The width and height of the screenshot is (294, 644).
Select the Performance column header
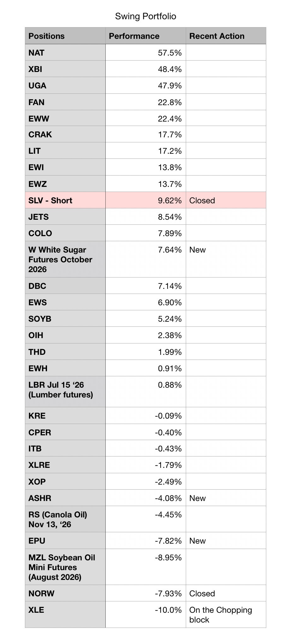pyautogui.click(x=146, y=36)
